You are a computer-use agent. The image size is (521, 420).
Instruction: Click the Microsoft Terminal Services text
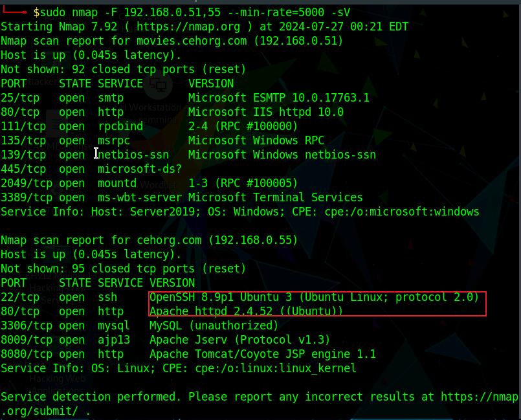coord(275,197)
